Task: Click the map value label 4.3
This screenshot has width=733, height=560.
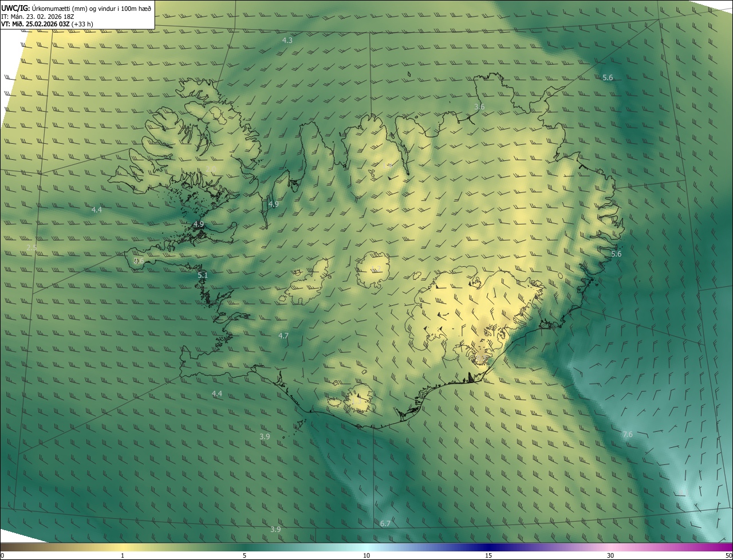Action: tap(287, 41)
